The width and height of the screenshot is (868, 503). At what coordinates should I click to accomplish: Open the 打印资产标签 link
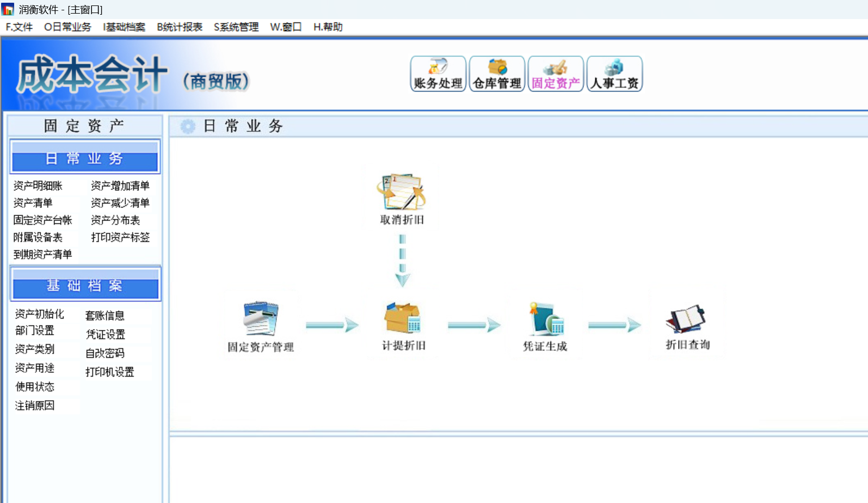point(120,237)
